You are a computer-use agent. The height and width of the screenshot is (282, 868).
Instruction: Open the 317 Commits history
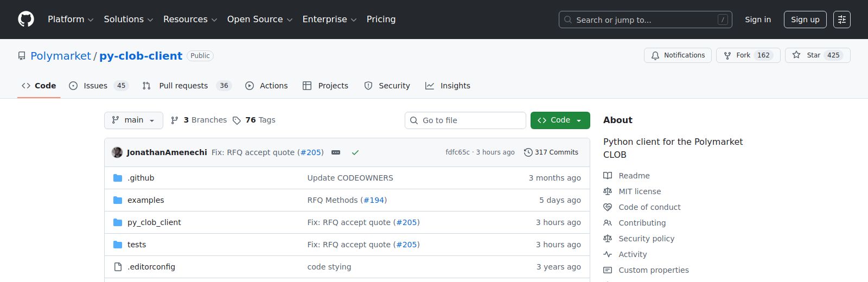[551, 152]
